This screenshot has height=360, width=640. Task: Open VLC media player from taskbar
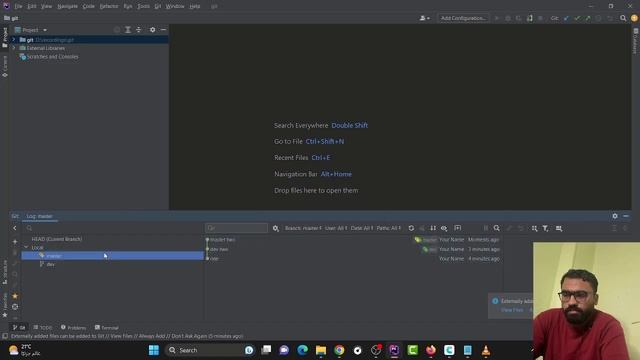tap(486, 350)
